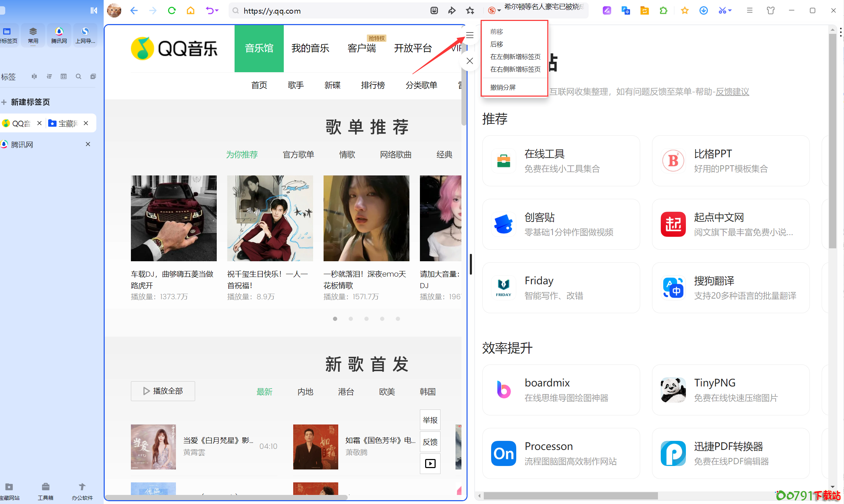
Task: Open the translate extension icon
Action: point(625,10)
